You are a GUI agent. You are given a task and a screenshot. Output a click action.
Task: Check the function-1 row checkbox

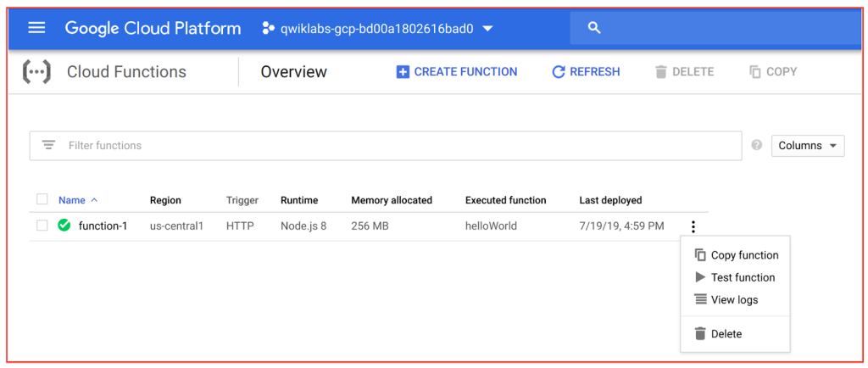tap(42, 226)
